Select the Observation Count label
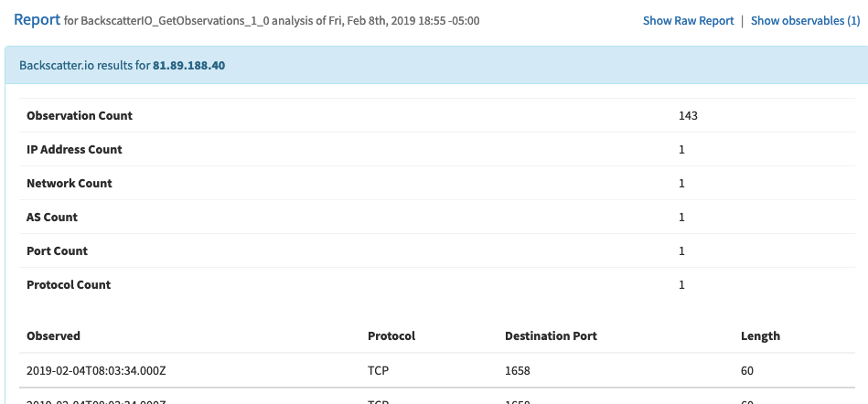 tap(80, 116)
